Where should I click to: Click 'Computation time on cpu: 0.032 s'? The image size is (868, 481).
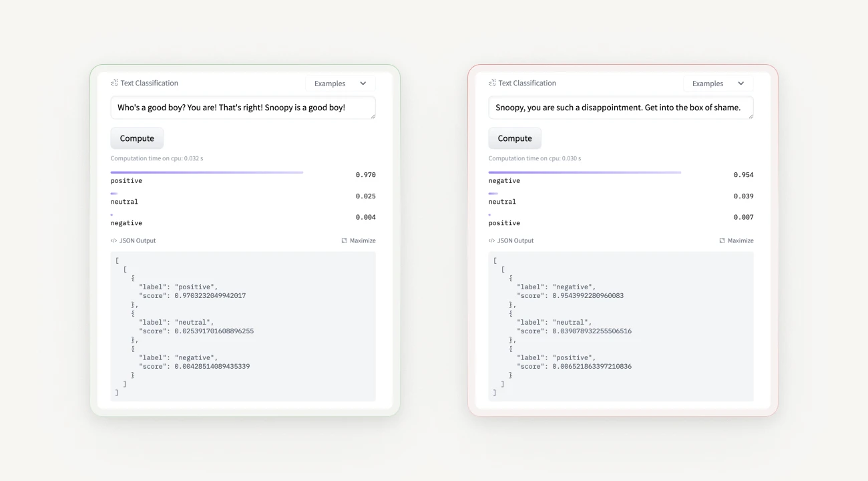click(157, 159)
